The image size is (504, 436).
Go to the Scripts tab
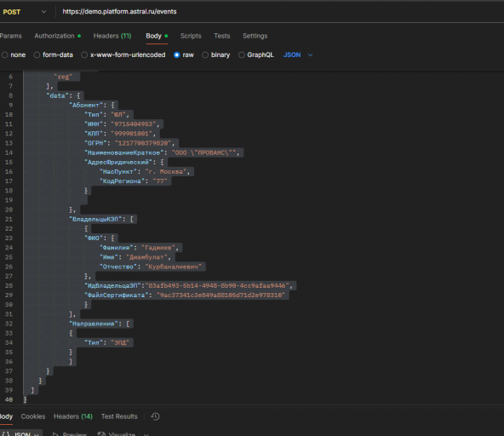[x=191, y=36]
